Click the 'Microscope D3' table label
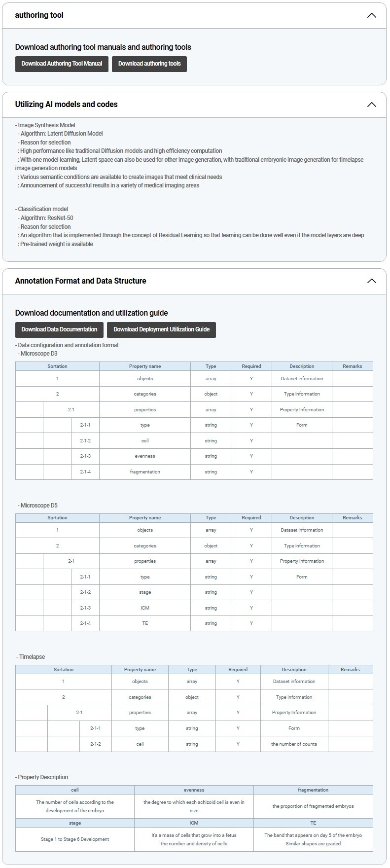The image size is (390, 868). [x=38, y=354]
